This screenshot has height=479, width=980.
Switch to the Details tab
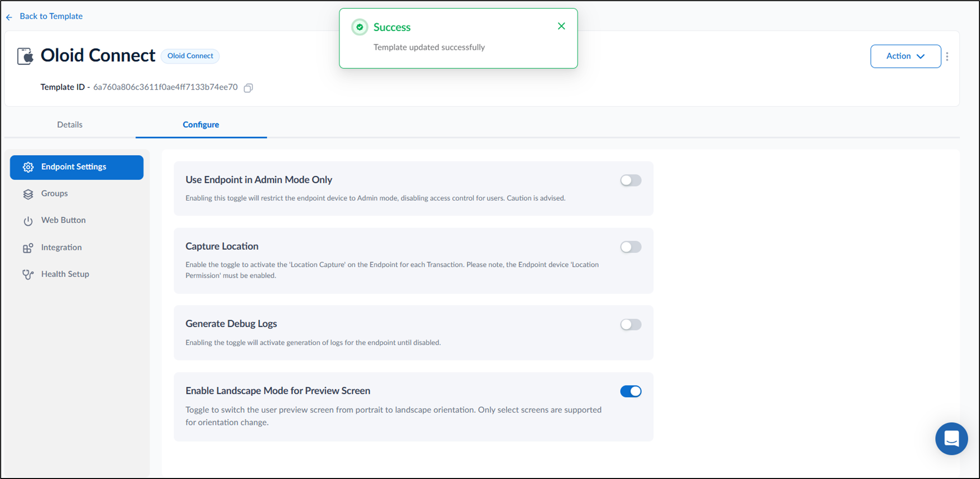(70, 124)
